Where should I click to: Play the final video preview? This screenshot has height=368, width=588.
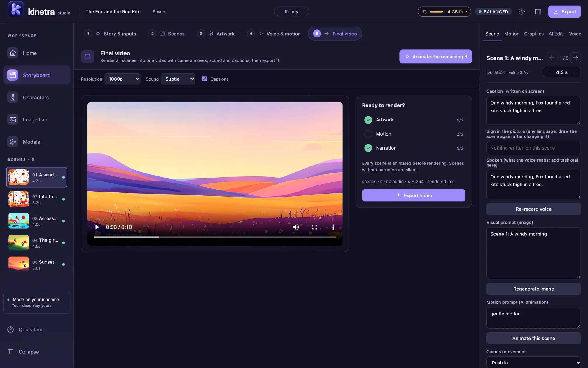point(97,227)
